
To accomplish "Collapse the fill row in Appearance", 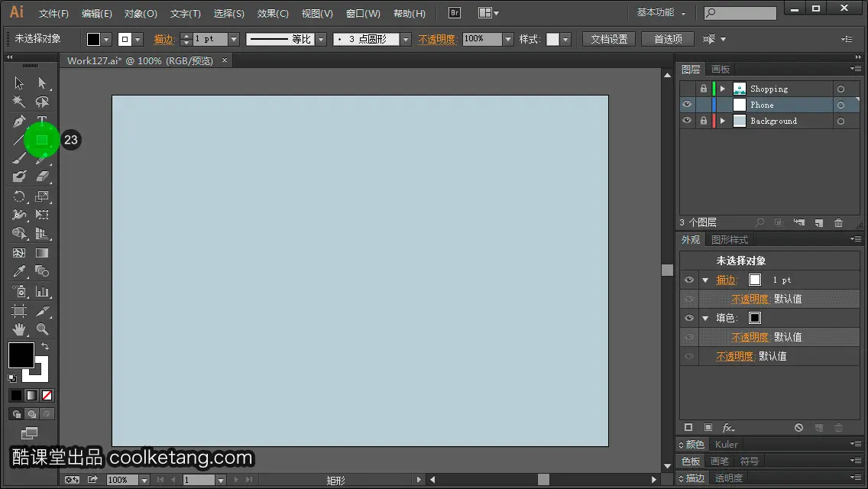I will 705,319.
